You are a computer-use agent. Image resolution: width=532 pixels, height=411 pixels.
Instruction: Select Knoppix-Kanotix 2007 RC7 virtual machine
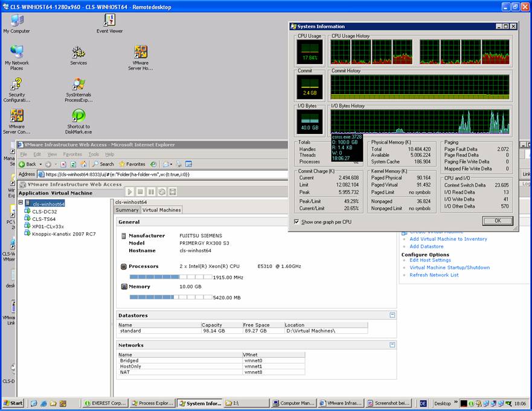[64, 234]
